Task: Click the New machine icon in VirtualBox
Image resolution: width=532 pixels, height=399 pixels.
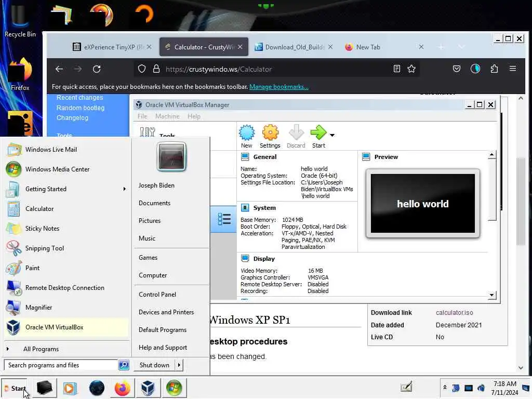Action: coord(247,132)
